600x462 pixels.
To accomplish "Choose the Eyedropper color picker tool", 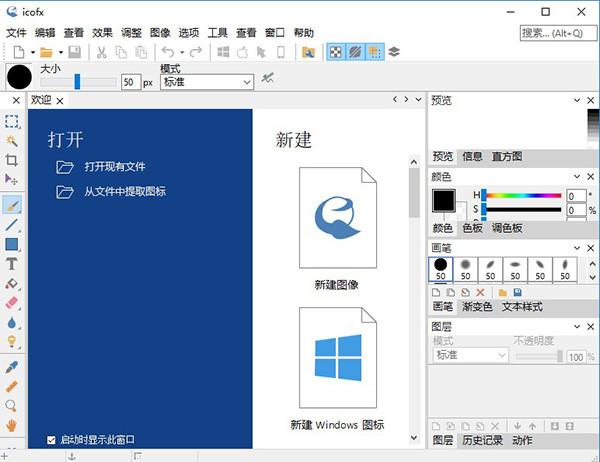I will [x=12, y=366].
